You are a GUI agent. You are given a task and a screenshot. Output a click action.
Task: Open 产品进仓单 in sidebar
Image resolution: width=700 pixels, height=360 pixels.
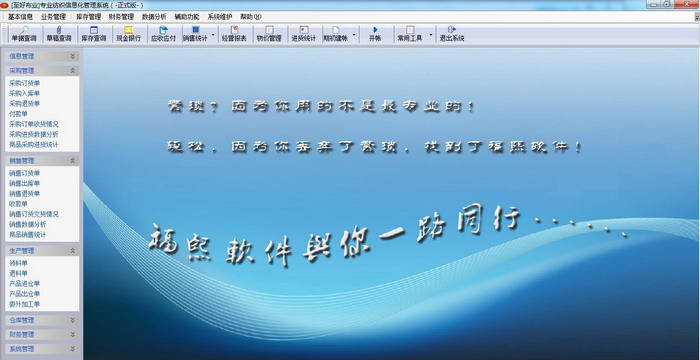[x=25, y=284]
